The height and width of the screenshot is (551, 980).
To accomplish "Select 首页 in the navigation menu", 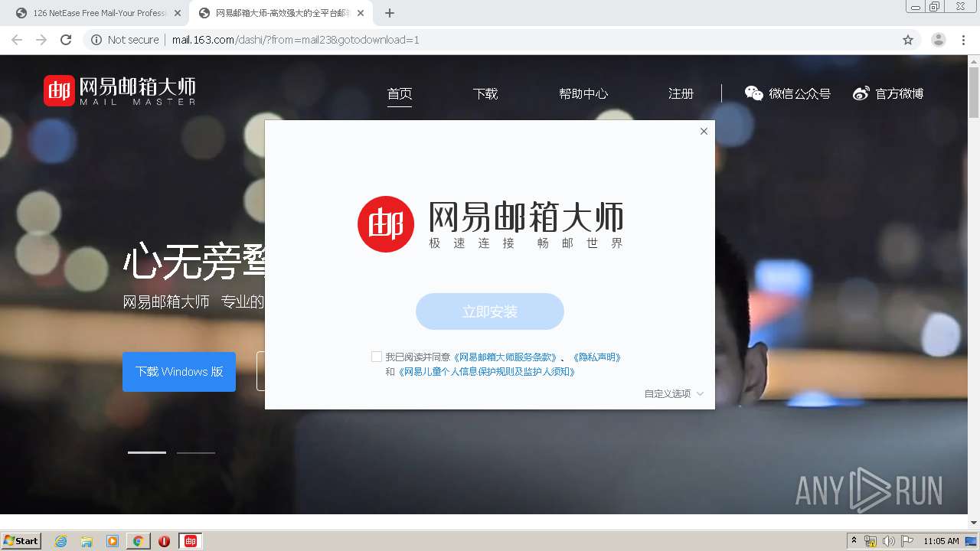I will click(x=400, y=93).
